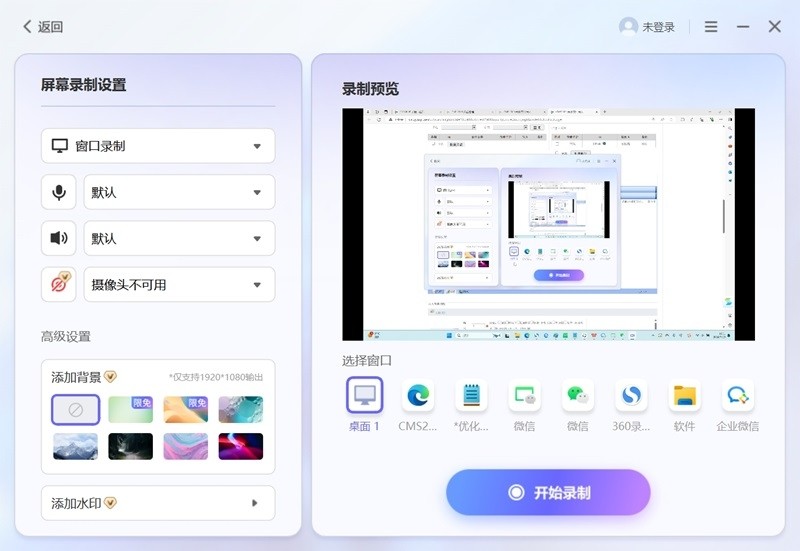Select the 桌面 1 desktop monitor icon
Viewport: 800px width, 551px height.
point(364,395)
